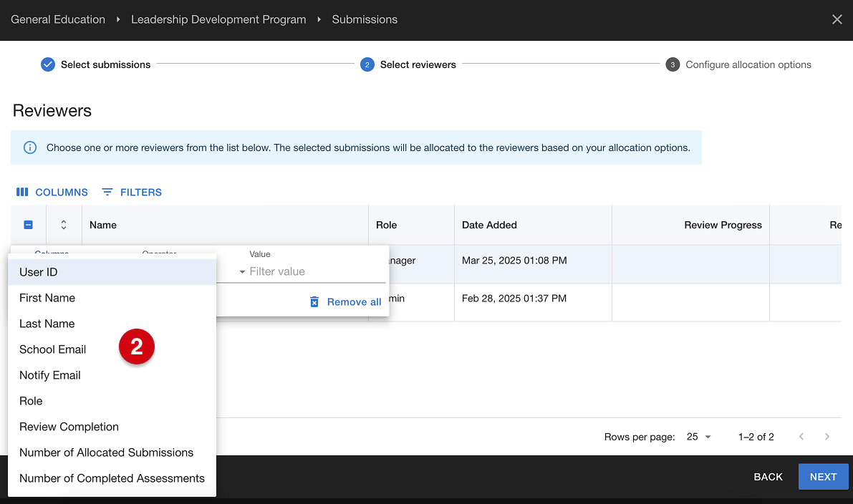Click Remove all filters button
The width and height of the screenshot is (853, 504).
[x=345, y=301]
